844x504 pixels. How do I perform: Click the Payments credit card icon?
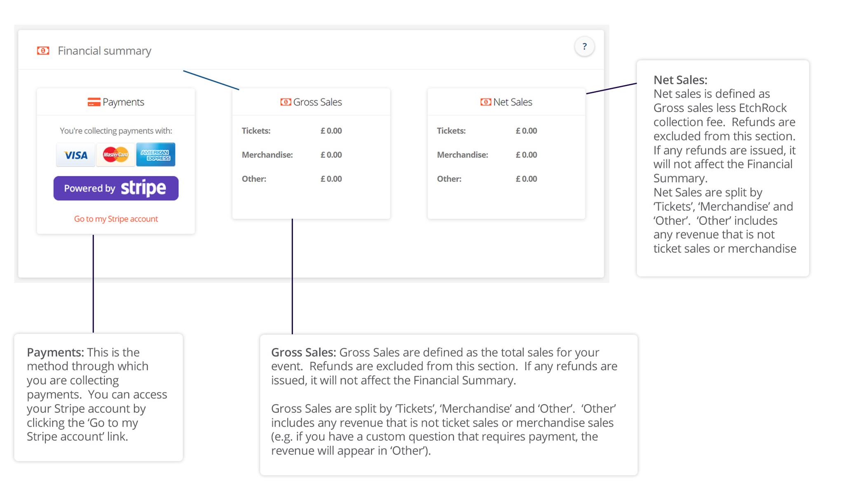pos(94,102)
